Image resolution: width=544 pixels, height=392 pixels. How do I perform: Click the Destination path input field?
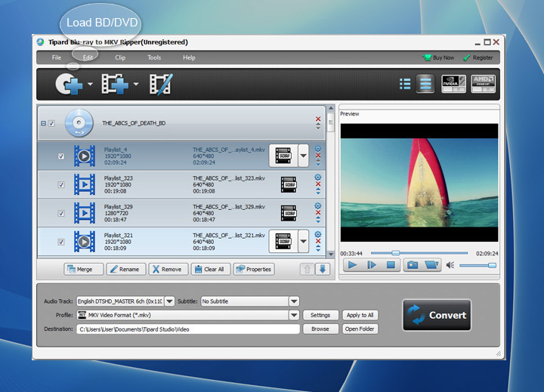click(x=188, y=329)
